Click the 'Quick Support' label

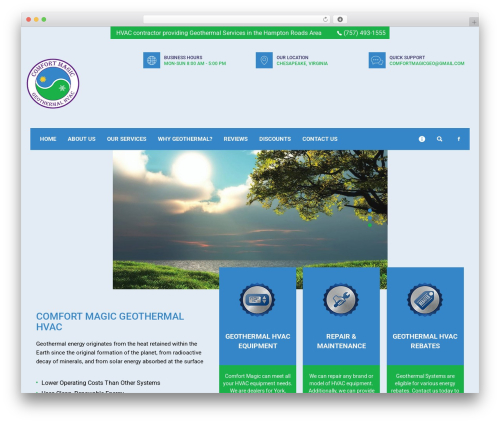click(x=407, y=57)
